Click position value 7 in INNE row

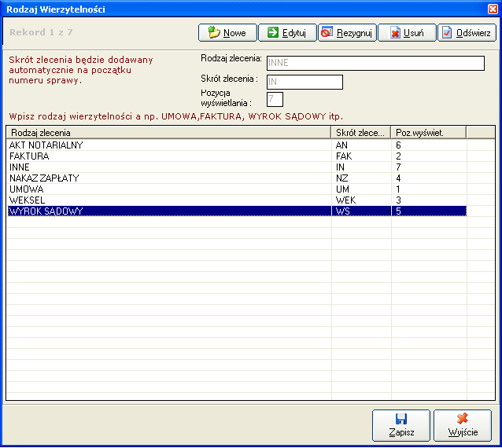pos(398,167)
